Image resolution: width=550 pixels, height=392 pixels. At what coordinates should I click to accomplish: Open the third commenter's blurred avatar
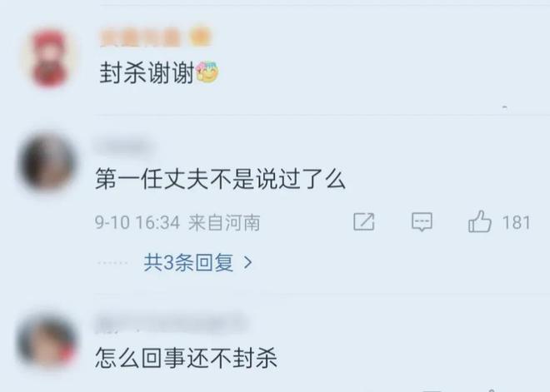47,342
